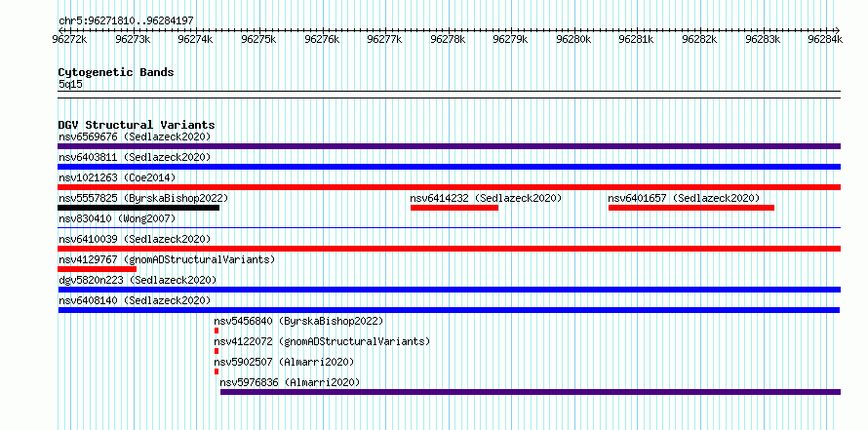Open nsv830410 (Wong2007) variant label

[x=117, y=218]
